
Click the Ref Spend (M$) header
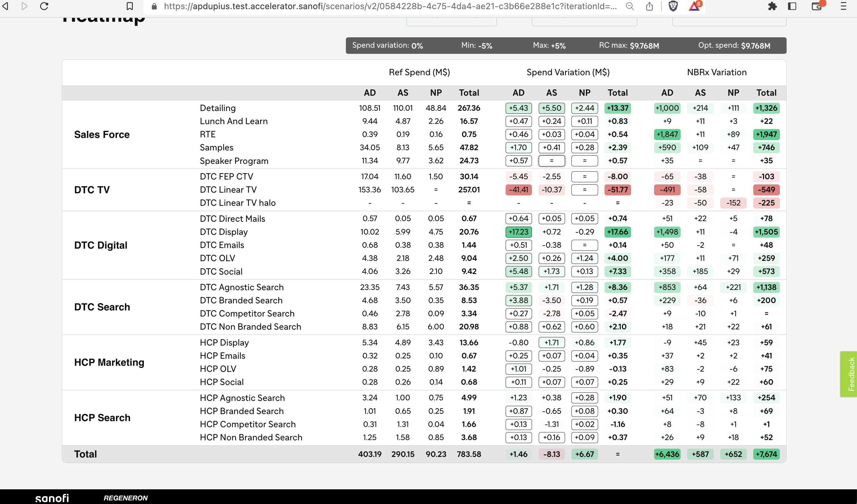pos(419,72)
